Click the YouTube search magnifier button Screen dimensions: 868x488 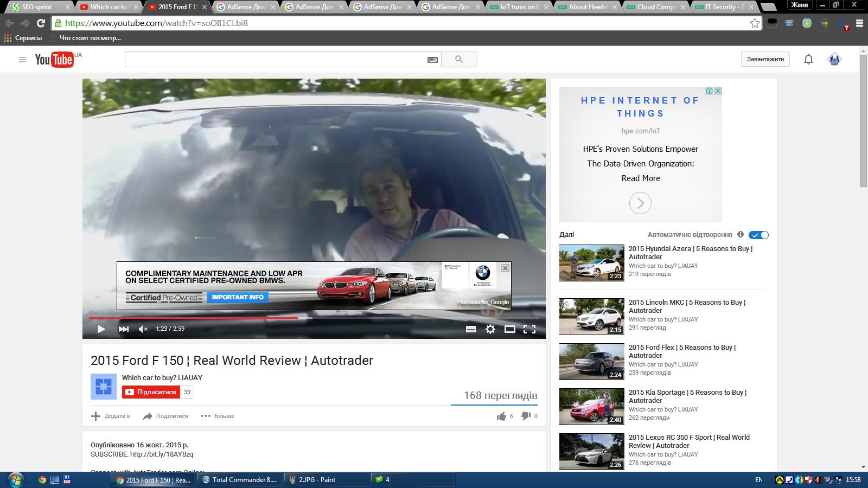click(x=459, y=60)
